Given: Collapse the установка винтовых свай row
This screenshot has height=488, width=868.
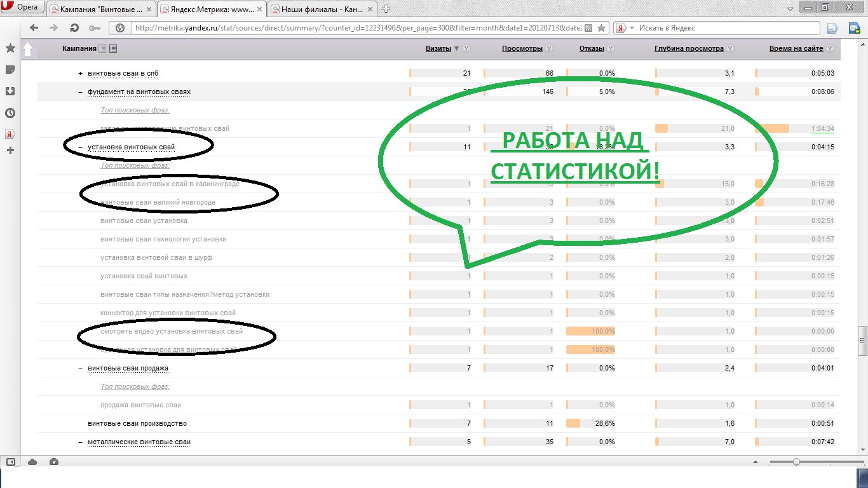Looking at the screenshot, I should coord(80,147).
